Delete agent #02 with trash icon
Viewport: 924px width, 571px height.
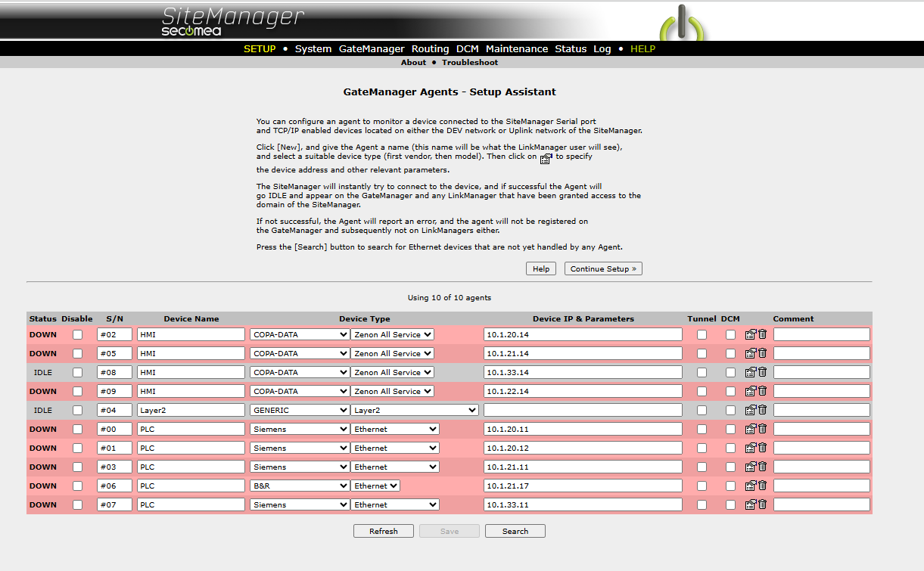point(762,334)
